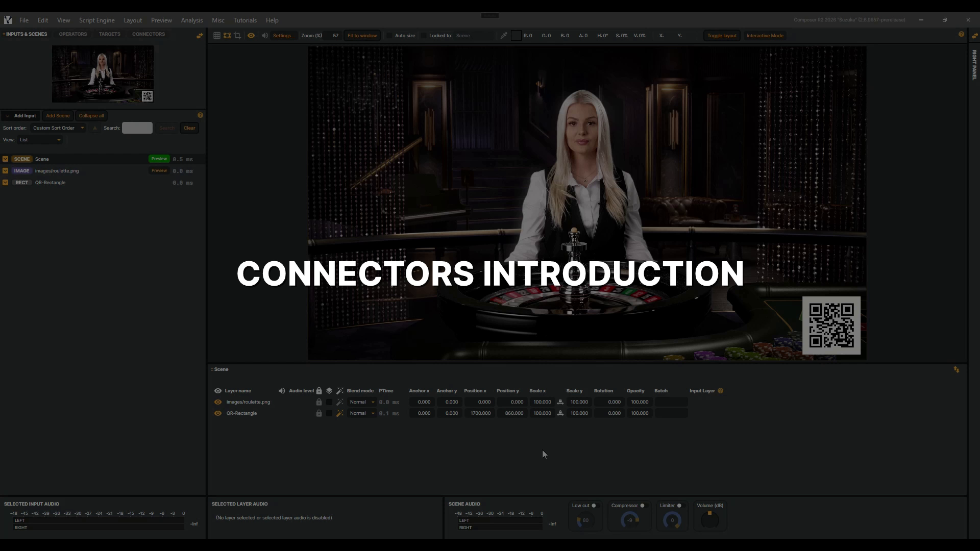Pick the eyedropper color picker tool

(x=504, y=36)
